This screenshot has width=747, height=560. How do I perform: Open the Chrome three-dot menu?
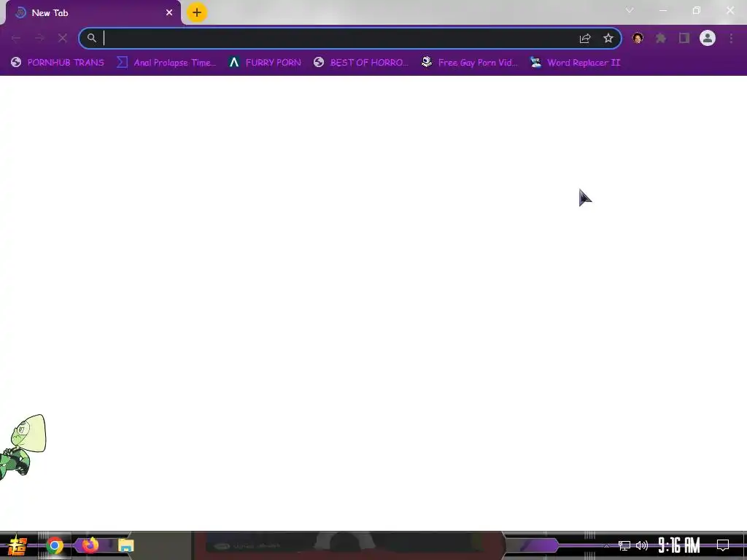[731, 38]
